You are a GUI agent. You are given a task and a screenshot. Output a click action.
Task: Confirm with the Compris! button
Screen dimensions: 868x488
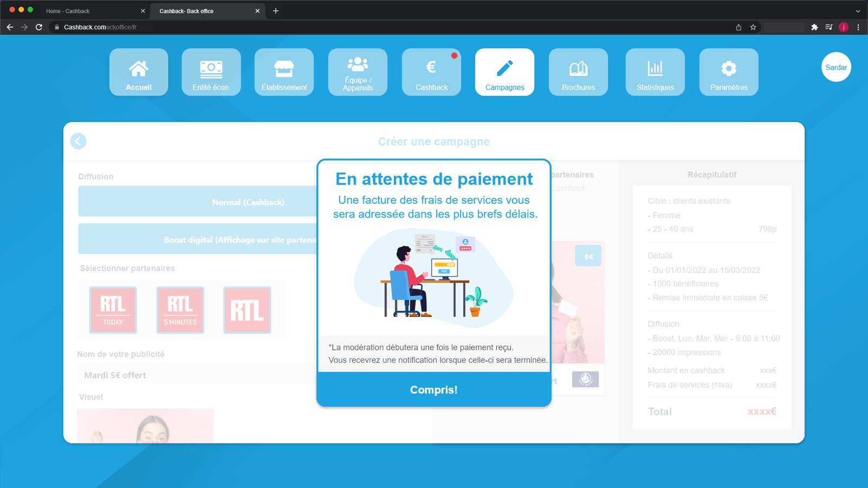(434, 389)
